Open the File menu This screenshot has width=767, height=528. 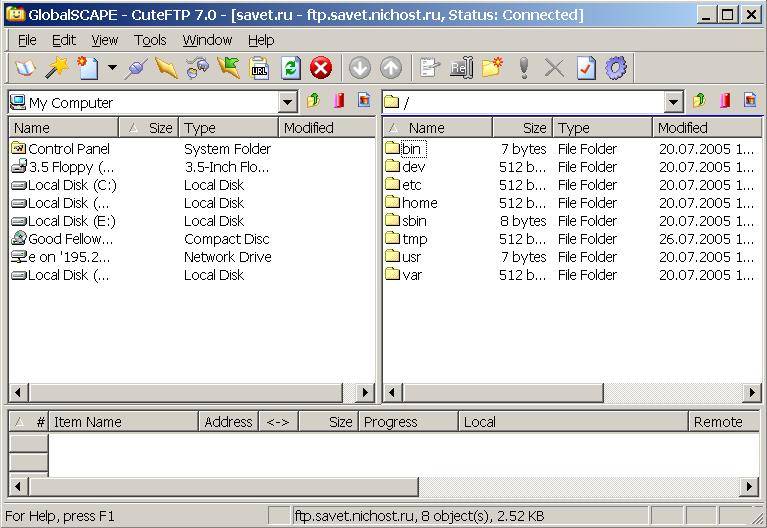pyautogui.click(x=27, y=40)
